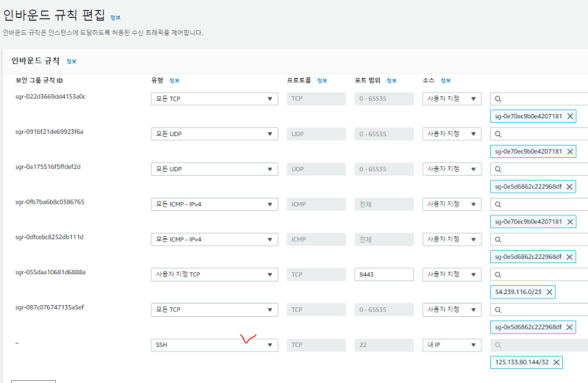
Task: Open type dropdown for rule sgr-022d3669dd4153a0c
Action: (214, 99)
